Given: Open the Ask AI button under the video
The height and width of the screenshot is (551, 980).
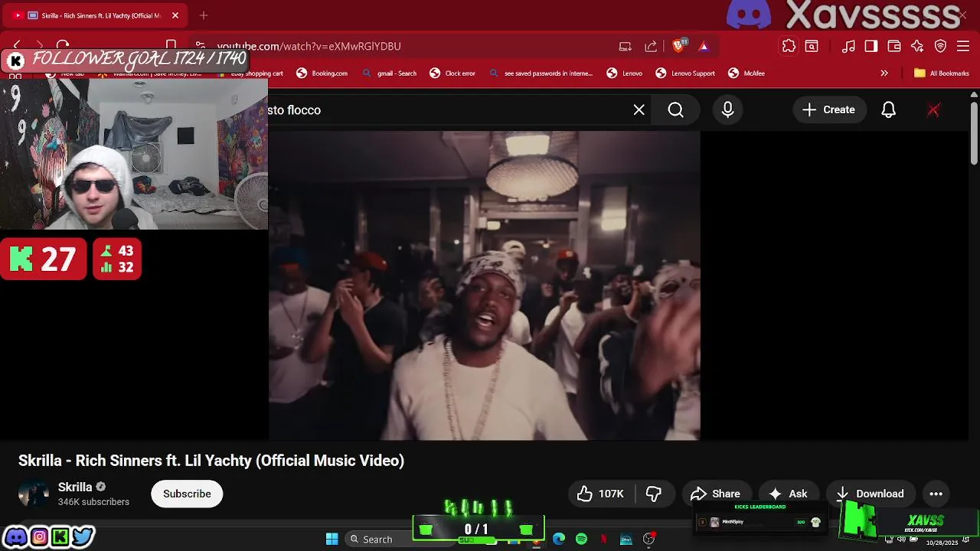Looking at the screenshot, I should coord(788,494).
